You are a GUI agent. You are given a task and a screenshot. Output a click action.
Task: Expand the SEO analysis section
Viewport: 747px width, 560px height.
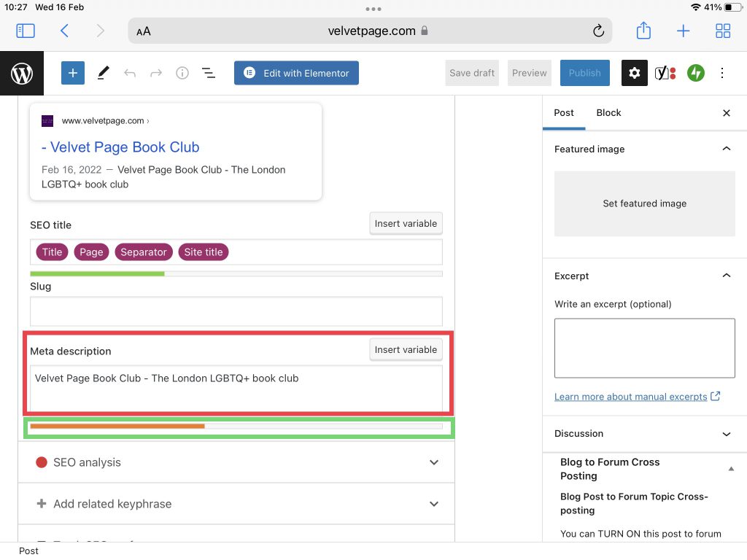tap(236, 462)
